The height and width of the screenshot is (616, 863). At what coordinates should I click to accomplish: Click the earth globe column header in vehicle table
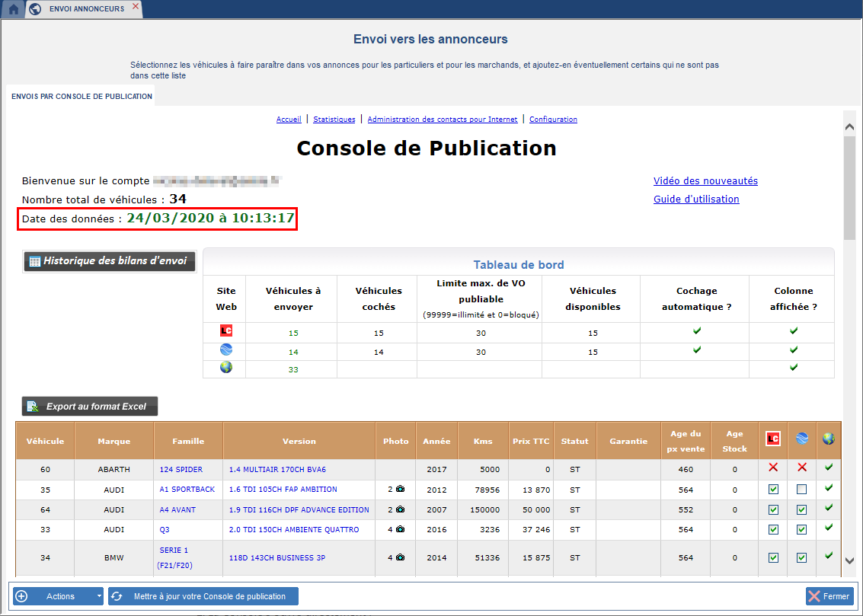829,439
